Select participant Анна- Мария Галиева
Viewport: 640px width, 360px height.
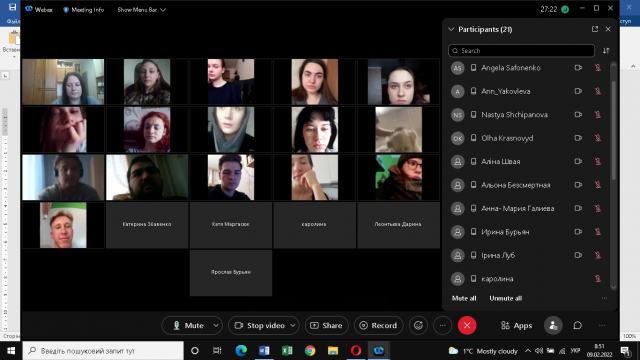click(528, 209)
